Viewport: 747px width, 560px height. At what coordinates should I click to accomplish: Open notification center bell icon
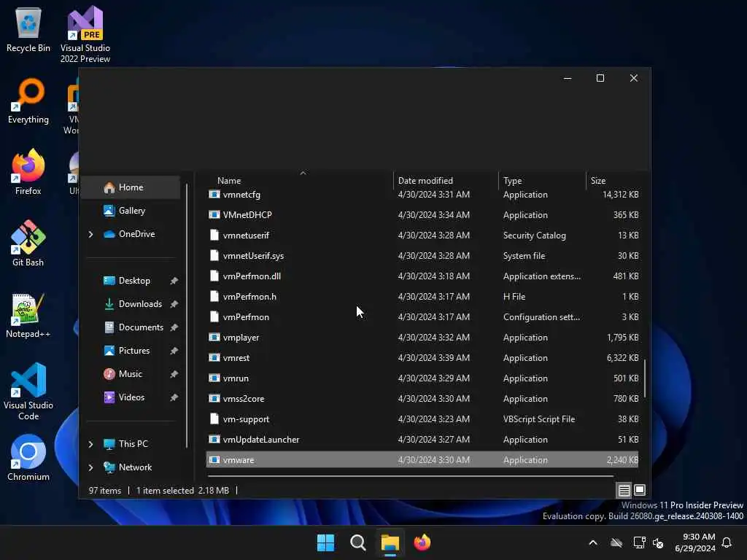point(727,542)
